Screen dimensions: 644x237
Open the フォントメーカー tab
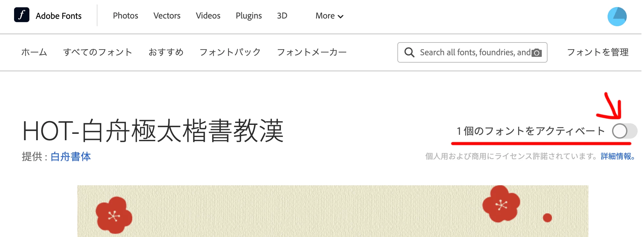tap(312, 52)
